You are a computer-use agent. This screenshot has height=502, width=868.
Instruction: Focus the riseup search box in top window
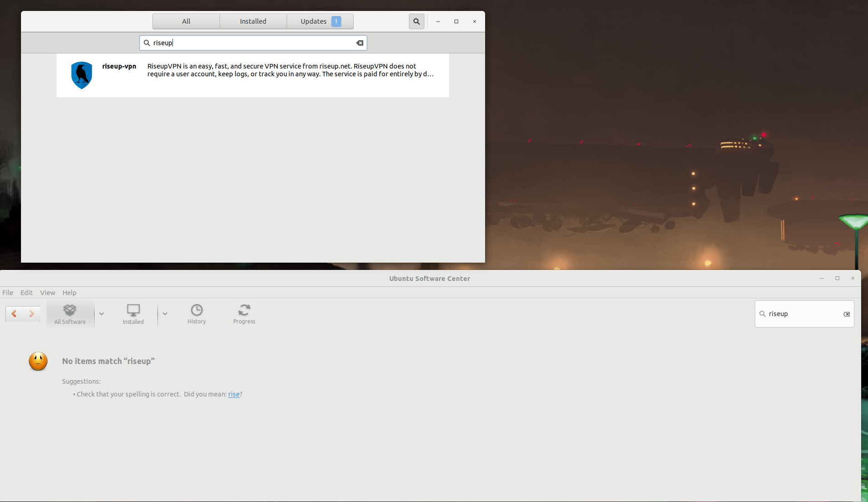(253, 43)
